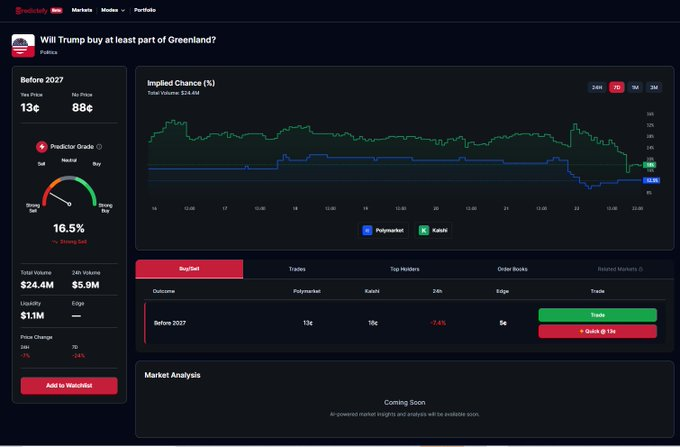
Task: Switch to the Top Holders tab
Action: [404, 269]
